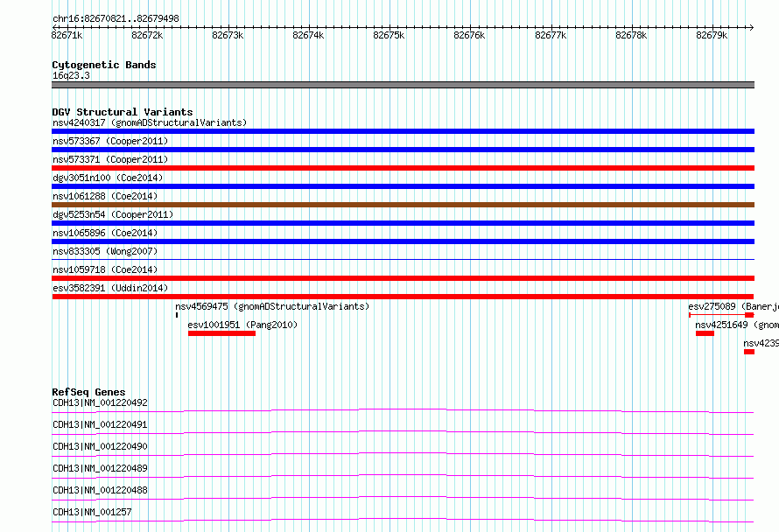Click nsv1065896 (Coe2014) variant label
This screenshot has width=779, height=532.
(x=105, y=233)
